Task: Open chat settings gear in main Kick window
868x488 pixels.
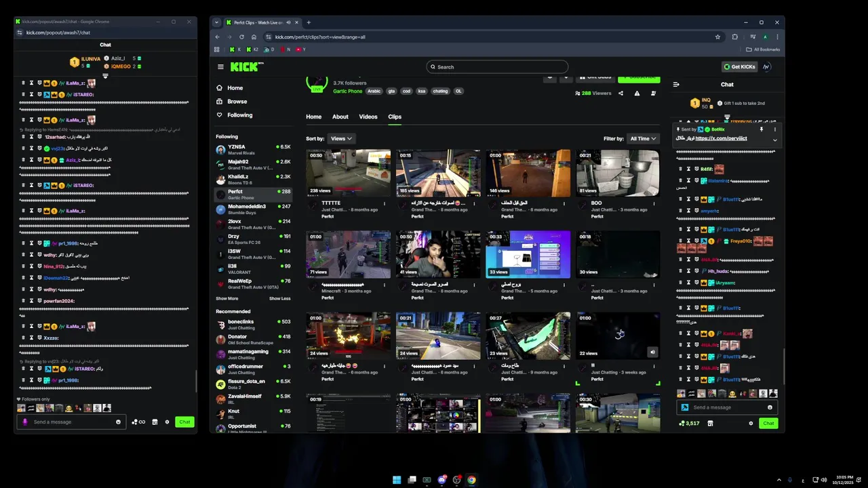Action: click(x=751, y=424)
